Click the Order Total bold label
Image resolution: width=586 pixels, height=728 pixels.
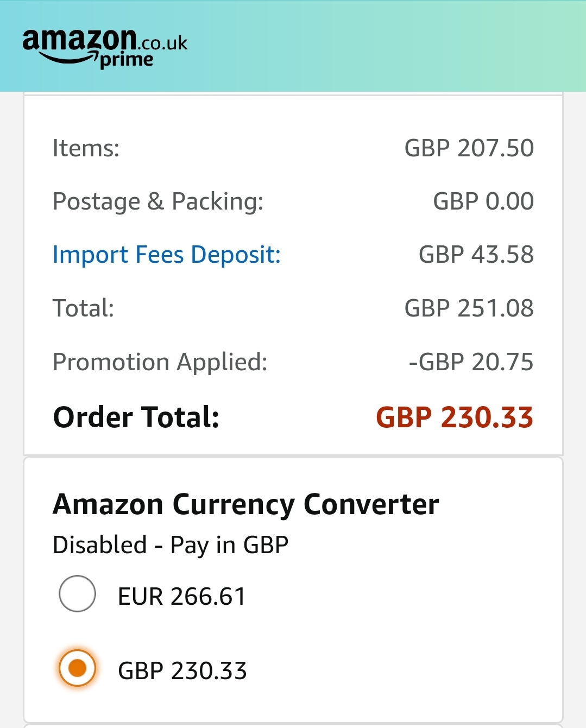[136, 417]
